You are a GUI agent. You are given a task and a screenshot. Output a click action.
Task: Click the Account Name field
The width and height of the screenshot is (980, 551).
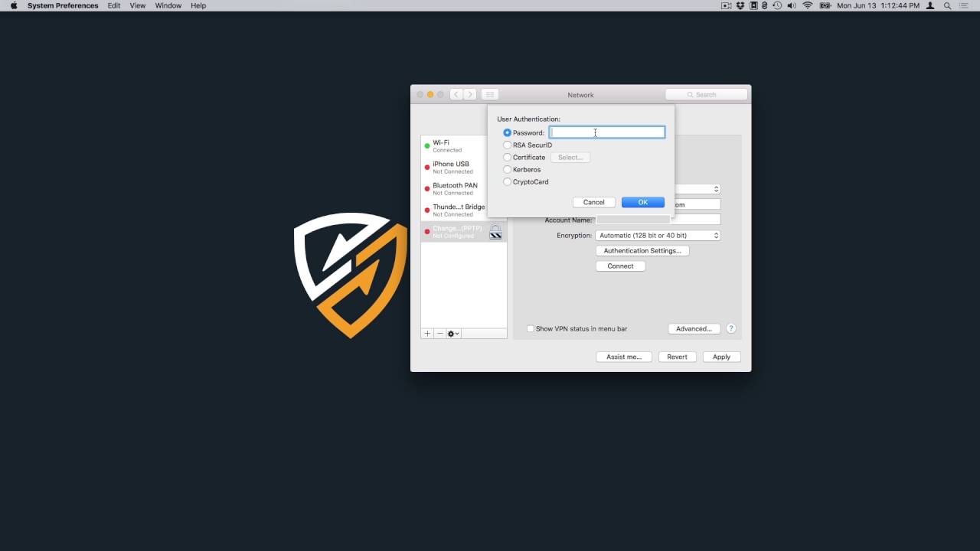point(658,220)
